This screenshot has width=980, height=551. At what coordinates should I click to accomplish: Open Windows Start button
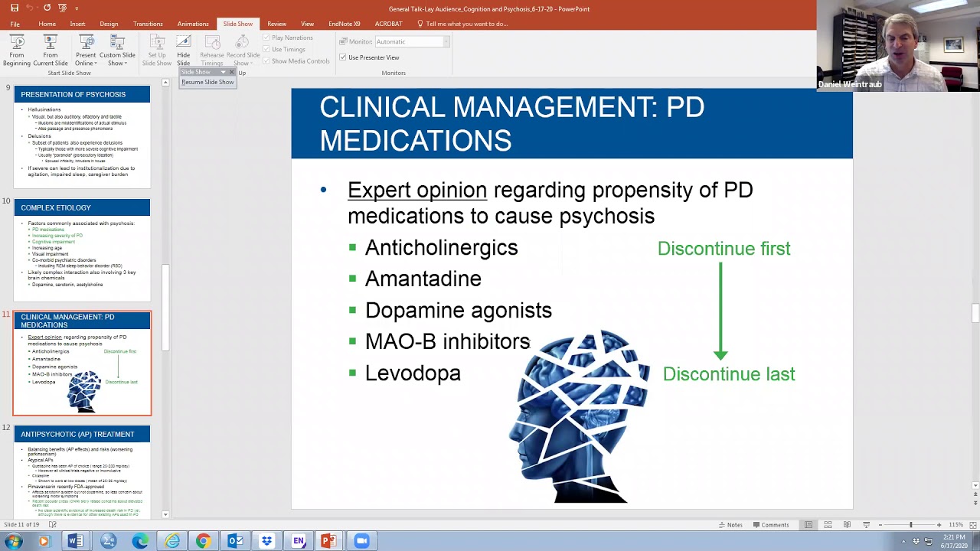(13, 541)
